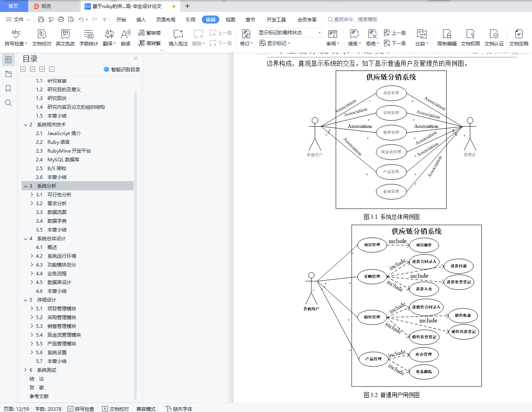Open 文档认证 document certification
Viewport: 532px width, 412px height.
[494, 38]
